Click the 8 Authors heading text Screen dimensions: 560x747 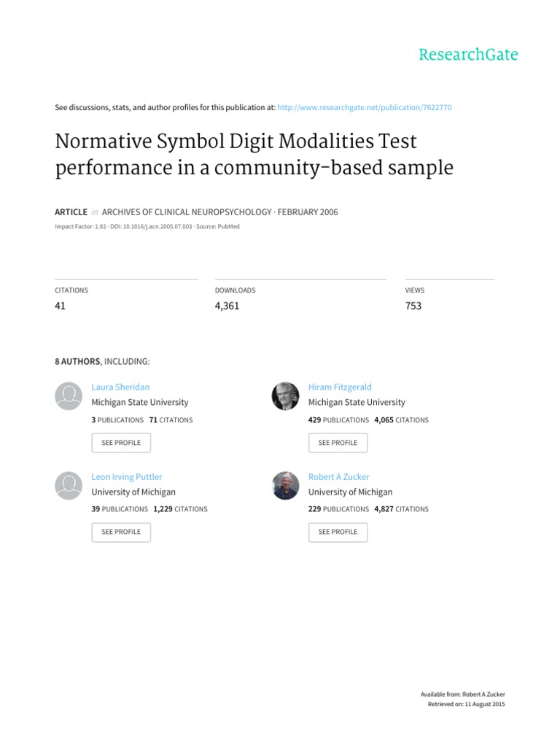click(103, 361)
